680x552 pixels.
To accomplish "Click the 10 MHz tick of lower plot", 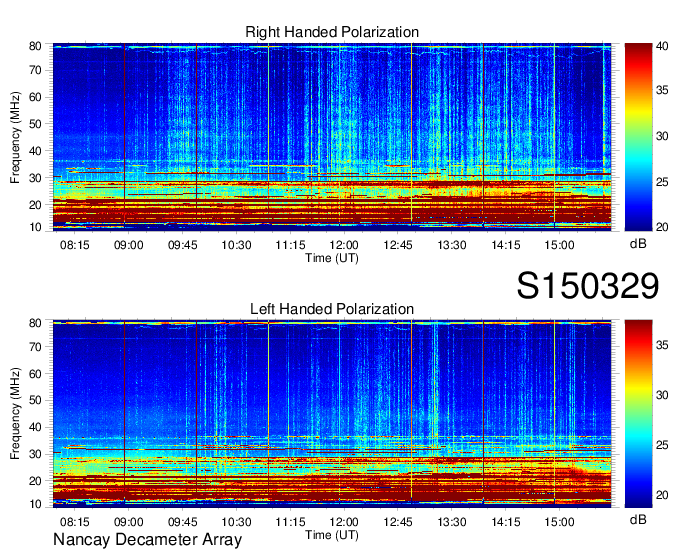I will click(35, 504).
